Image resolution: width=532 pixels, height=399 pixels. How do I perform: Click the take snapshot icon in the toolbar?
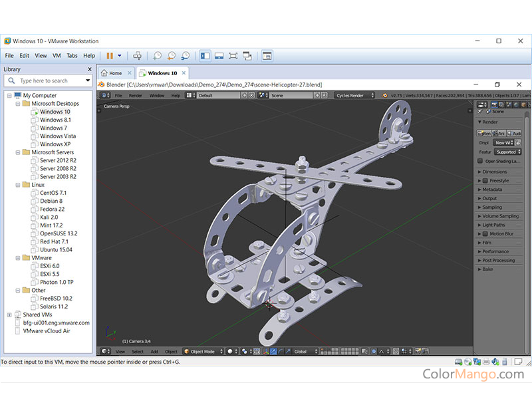point(158,56)
